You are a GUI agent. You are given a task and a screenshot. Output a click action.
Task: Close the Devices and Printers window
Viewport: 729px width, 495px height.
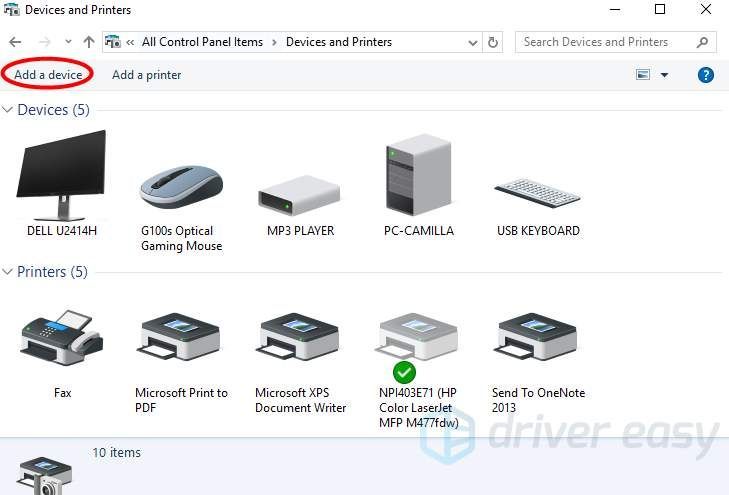pyautogui.click(x=706, y=9)
